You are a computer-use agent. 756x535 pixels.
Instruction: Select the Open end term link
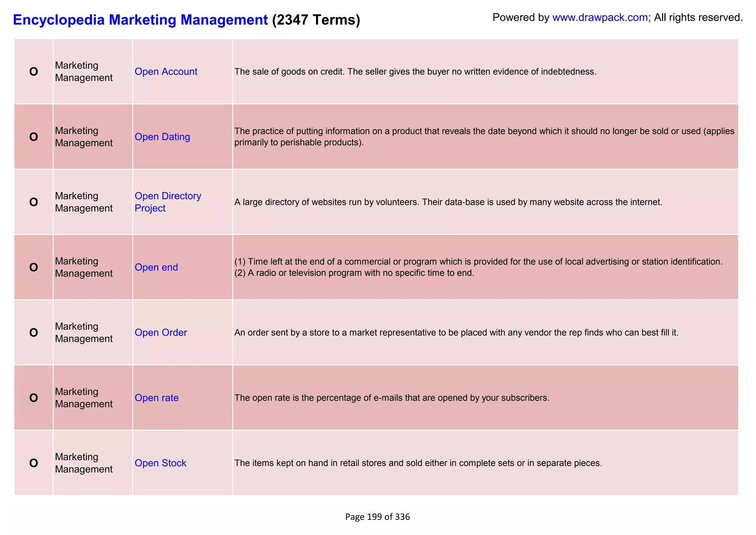coord(156,267)
